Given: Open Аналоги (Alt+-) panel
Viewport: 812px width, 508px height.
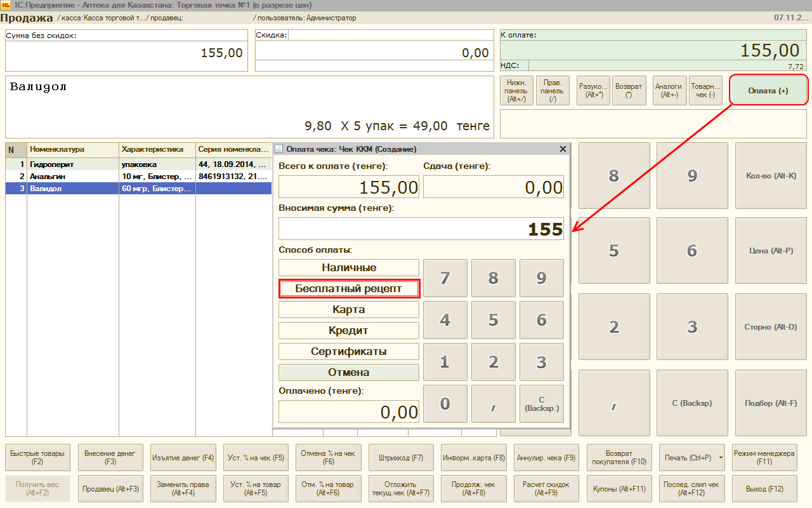Looking at the screenshot, I should (668, 91).
